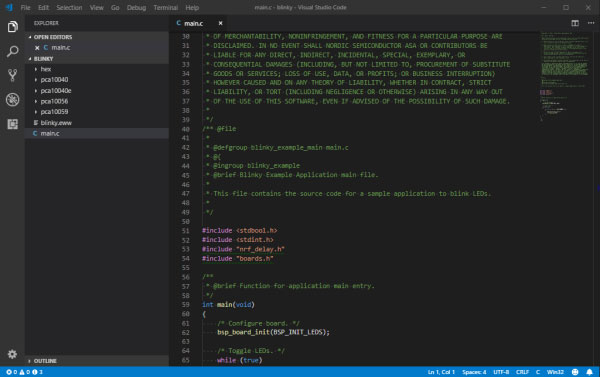Change indentation via Spaces: 4
Viewport: 600px width, 377px height.
(474, 372)
